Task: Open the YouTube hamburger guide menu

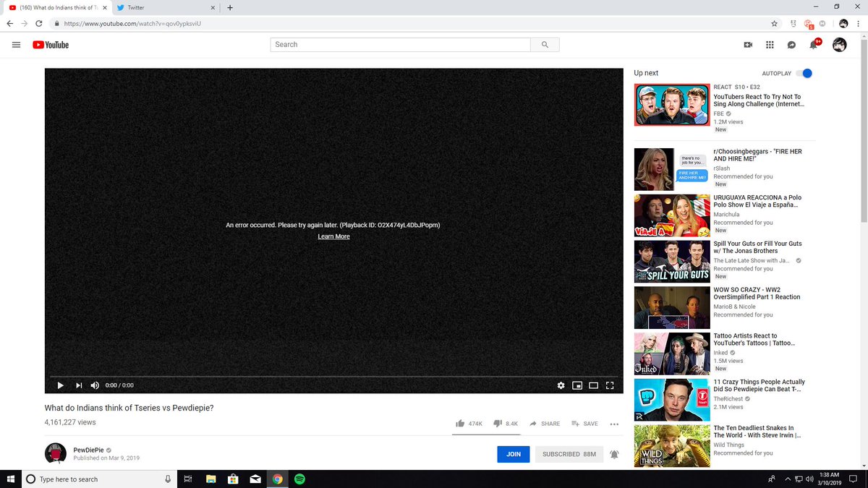Action: (x=16, y=45)
